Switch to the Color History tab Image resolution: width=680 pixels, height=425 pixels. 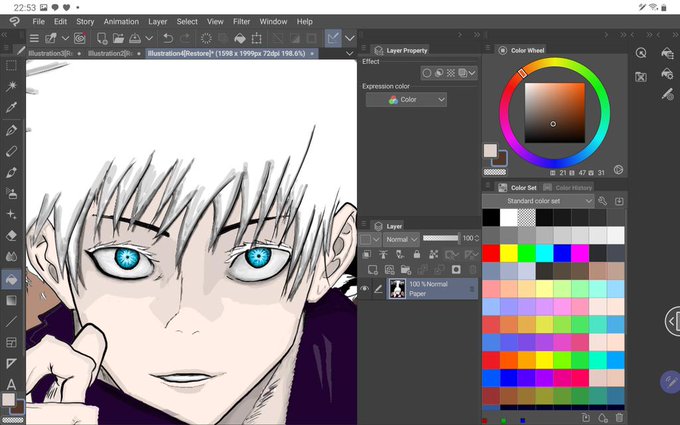(568, 188)
